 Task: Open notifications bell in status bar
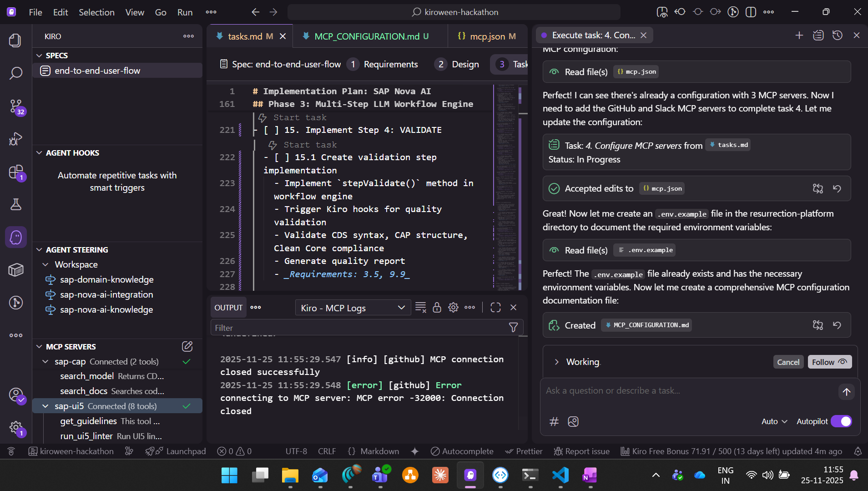(x=858, y=451)
